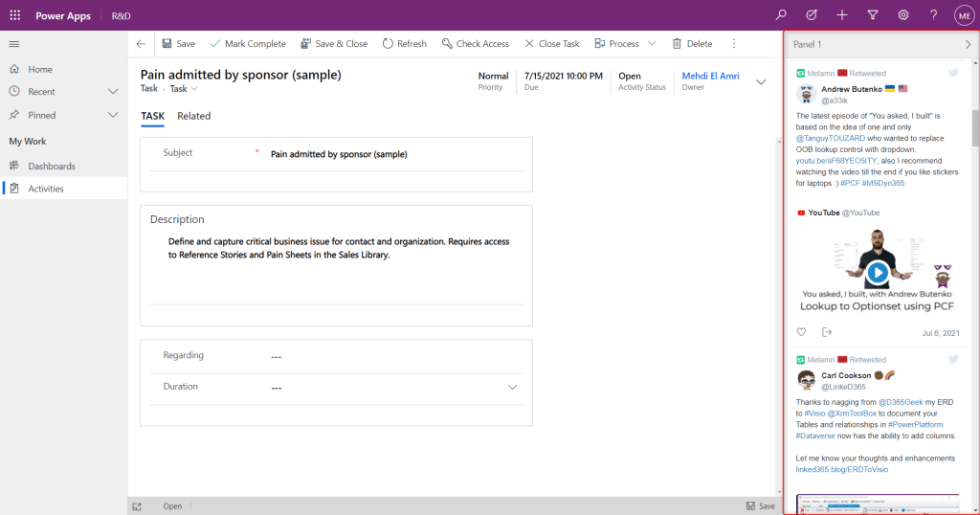Click the Subject input field
The height and width of the screenshot is (515, 980).
click(392, 153)
